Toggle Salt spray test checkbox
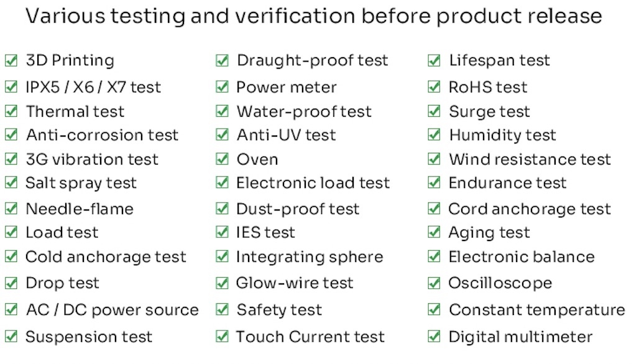The width and height of the screenshot is (634, 364). point(11,183)
